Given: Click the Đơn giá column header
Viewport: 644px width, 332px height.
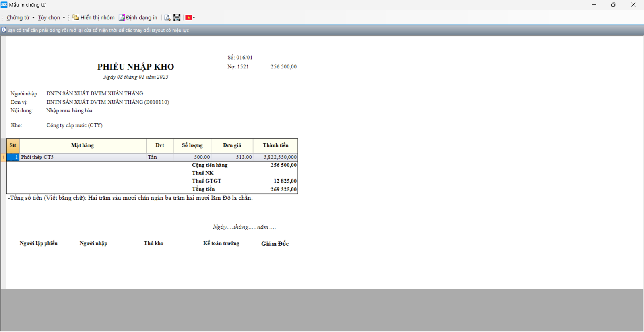Looking at the screenshot, I should click(232, 145).
